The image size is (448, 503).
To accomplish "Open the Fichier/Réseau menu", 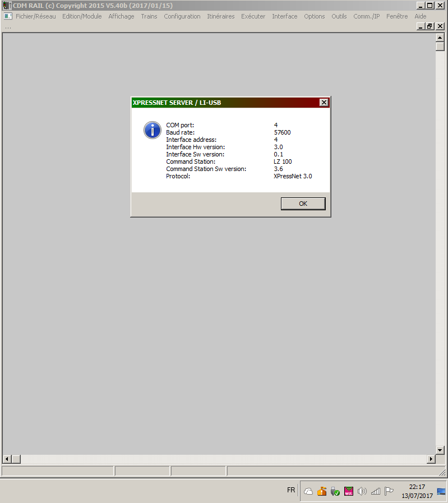I will point(35,16).
